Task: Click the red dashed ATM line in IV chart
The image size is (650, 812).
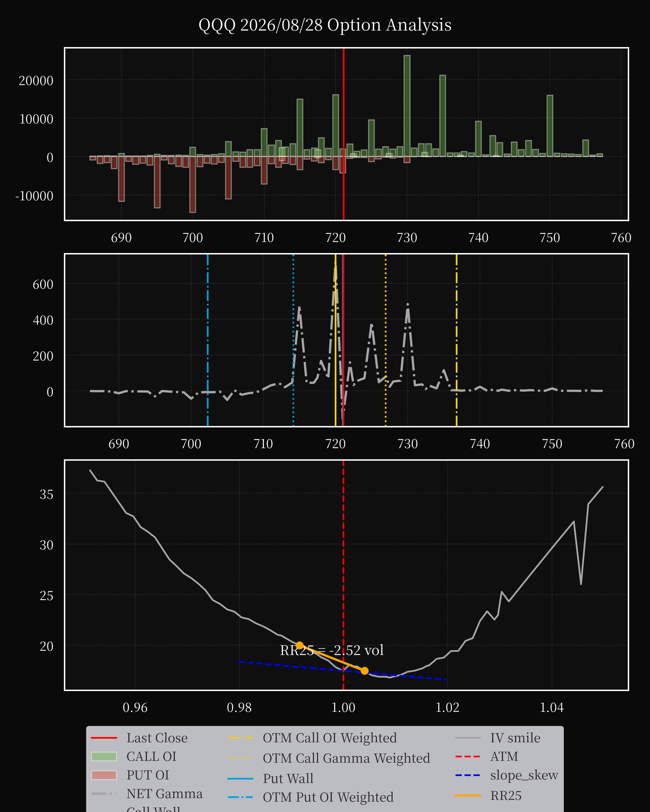Action: pyautogui.click(x=343, y=575)
